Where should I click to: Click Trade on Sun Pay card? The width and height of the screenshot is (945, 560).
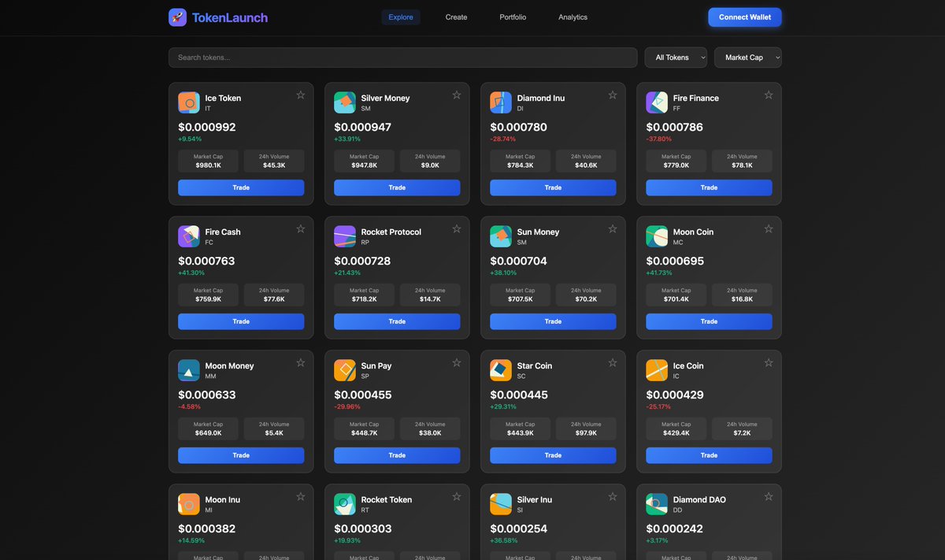click(397, 455)
